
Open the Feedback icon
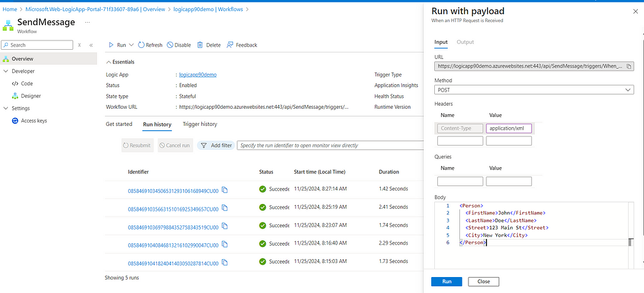230,45
